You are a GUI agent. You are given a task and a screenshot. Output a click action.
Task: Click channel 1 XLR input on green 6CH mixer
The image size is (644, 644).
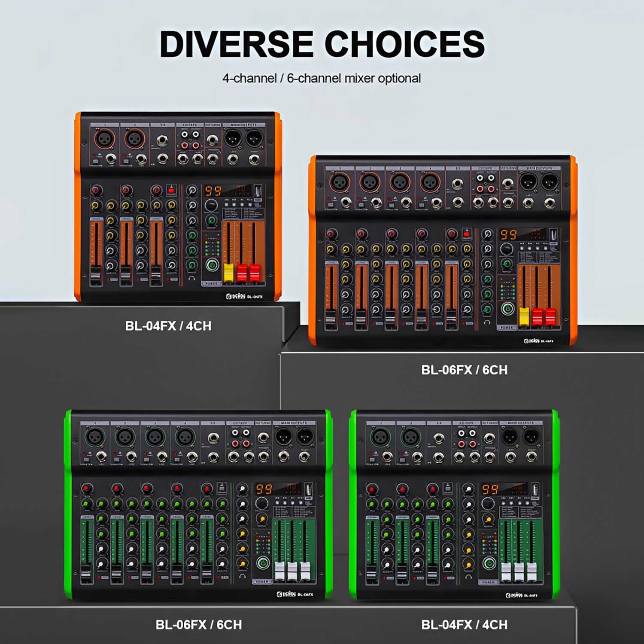click(95, 437)
